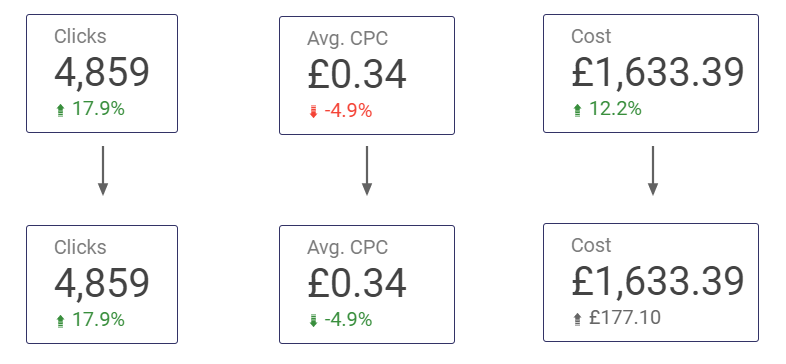The height and width of the screenshot is (364, 786).
Task: Click grey up arrow beside £177.10
Action: [577, 319]
